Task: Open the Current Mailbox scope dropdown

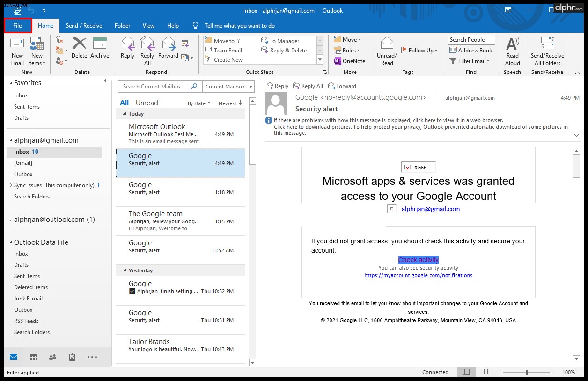Action: coord(229,87)
